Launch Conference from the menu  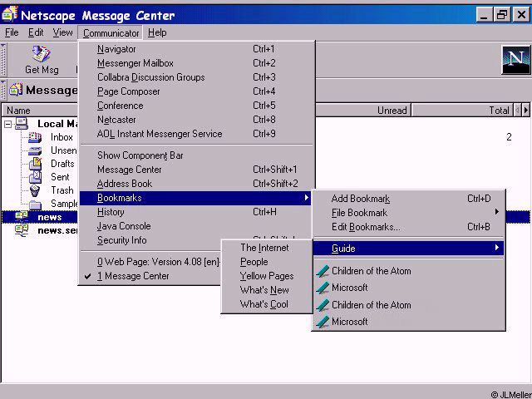tap(196, 106)
